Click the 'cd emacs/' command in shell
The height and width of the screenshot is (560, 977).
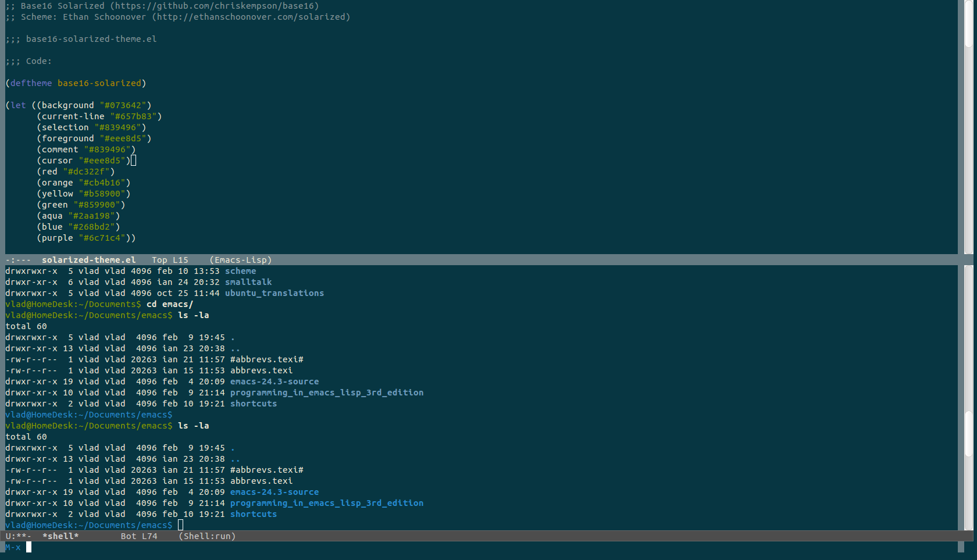[x=170, y=304]
